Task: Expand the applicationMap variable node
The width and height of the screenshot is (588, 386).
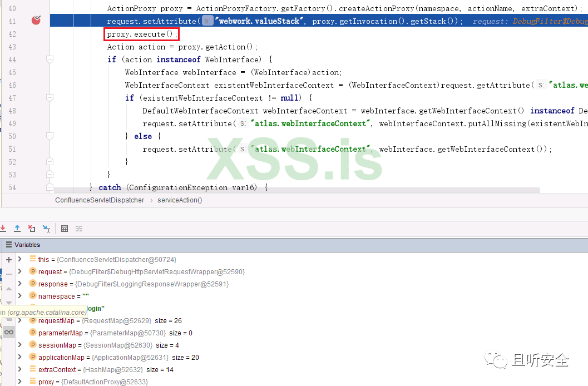Action: [20, 357]
